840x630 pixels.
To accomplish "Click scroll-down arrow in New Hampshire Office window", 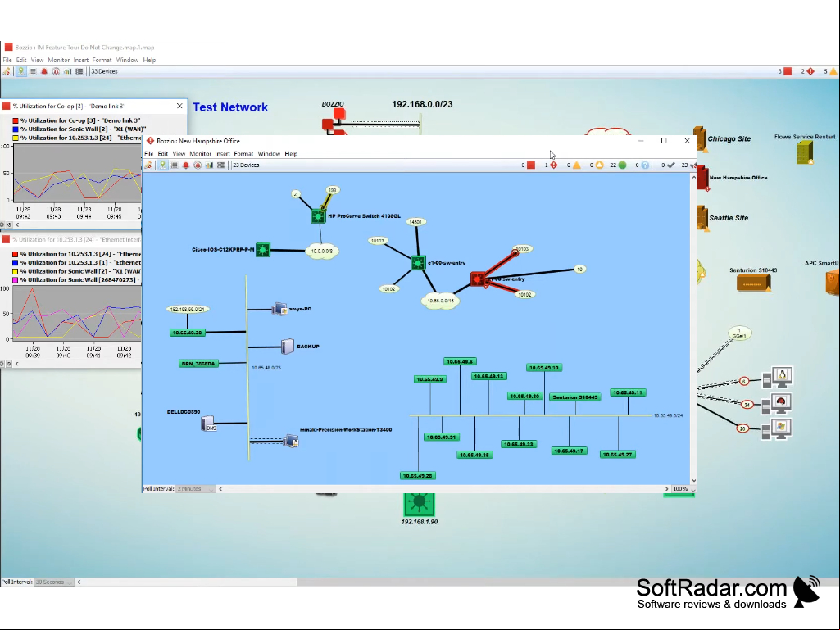I will coord(694,481).
